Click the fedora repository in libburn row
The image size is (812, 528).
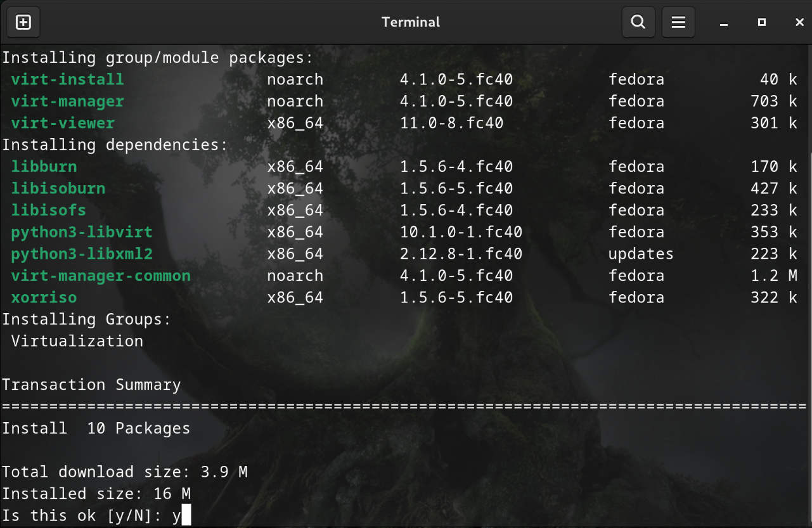[636, 167]
